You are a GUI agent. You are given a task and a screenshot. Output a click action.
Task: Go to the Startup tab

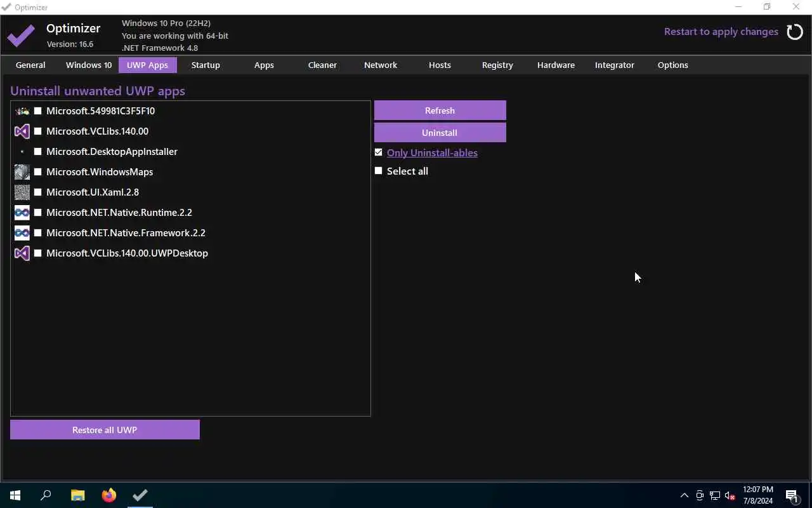click(206, 65)
